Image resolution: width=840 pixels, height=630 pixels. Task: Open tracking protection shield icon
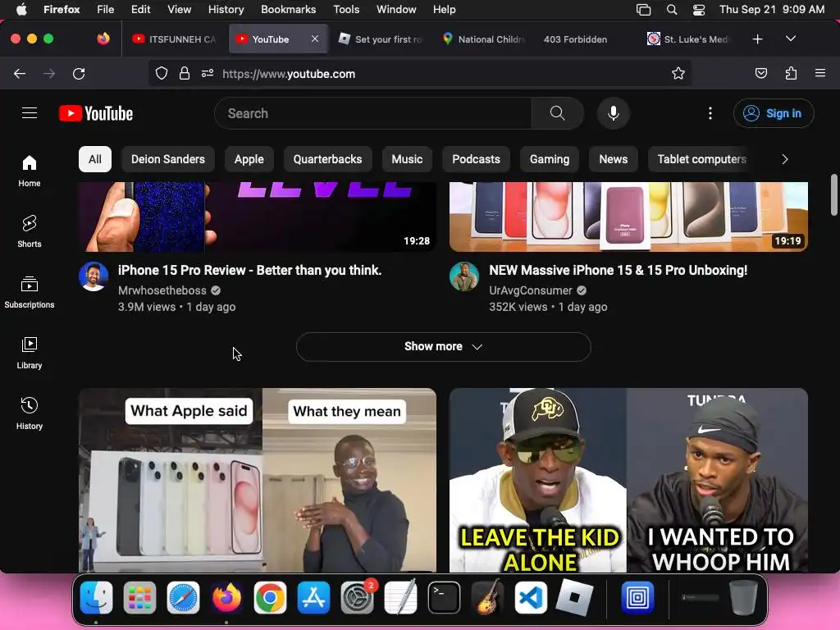pyautogui.click(x=162, y=73)
